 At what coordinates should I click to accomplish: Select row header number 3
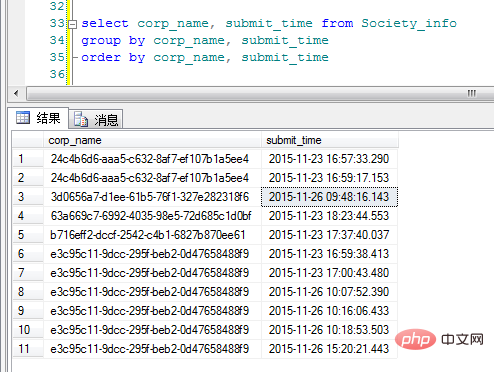[x=28, y=197]
